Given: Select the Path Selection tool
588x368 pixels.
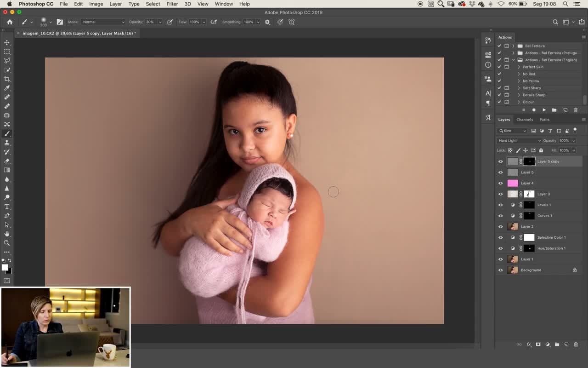Looking at the screenshot, I should 7,225.
